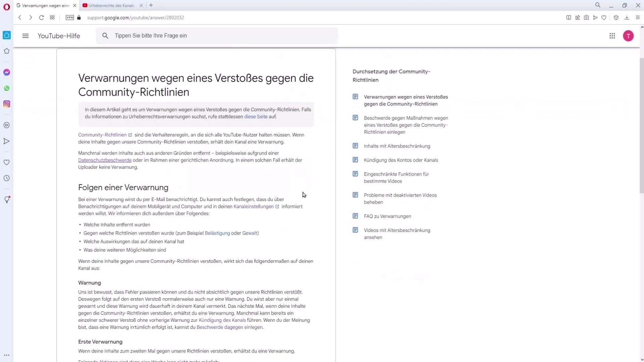The image size is (644, 362).
Task: Open Opera sidebar home icon
Action: tap(7, 35)
